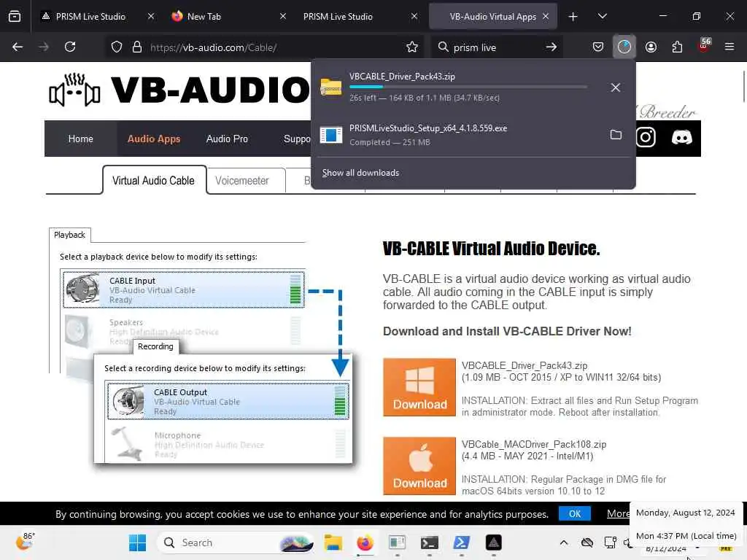
Task: Select the Virtual Audio Cable tab
Action: pyautogui.click(x=153, y=181)
